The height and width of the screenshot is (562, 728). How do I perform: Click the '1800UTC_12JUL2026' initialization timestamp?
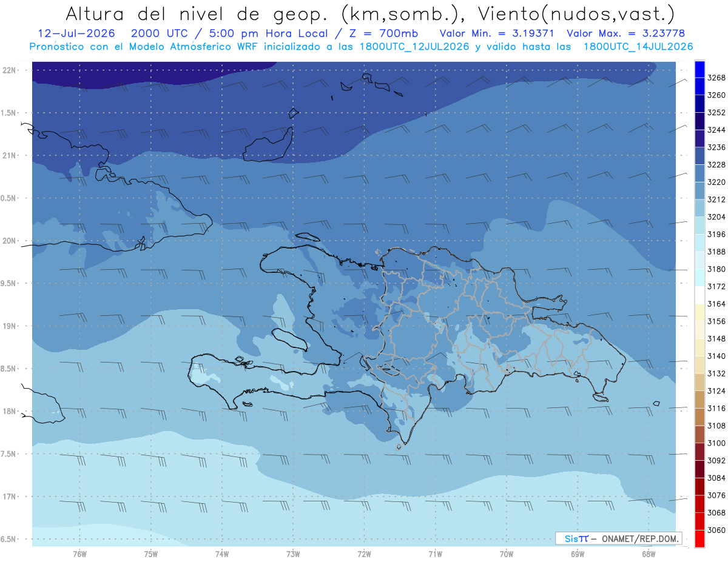[x=414, y=47]
